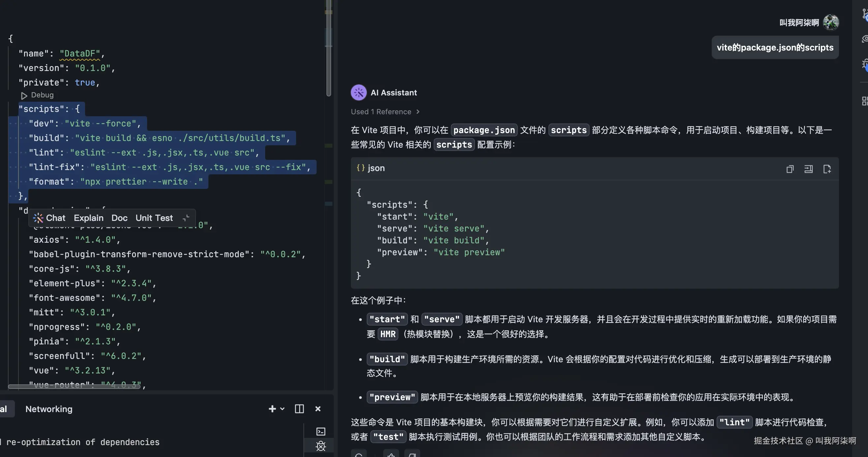Click the Debug run gutter arrow
This screenshot has height=457, width=868.
24,95
